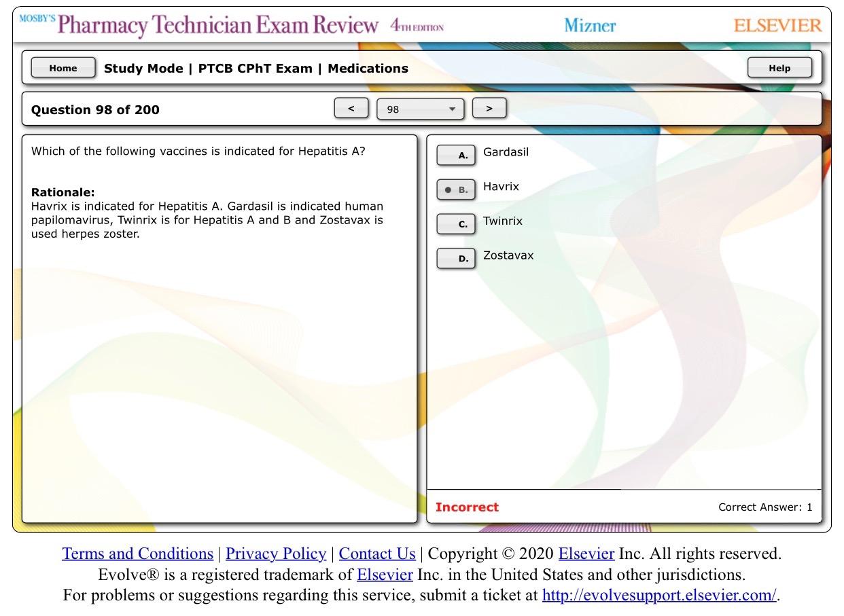
Task: Select answer C Twinrix
Action: click(x=456, y=224)
